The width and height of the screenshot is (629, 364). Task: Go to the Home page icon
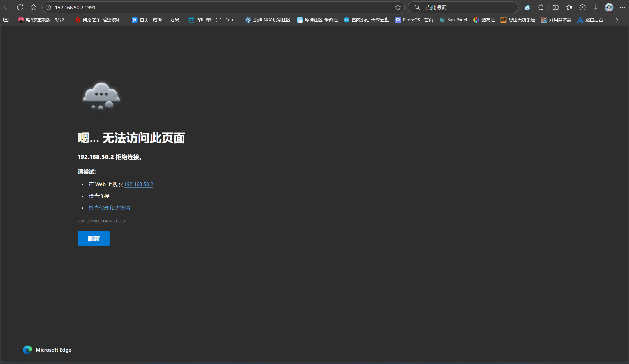tap(33, 7)
